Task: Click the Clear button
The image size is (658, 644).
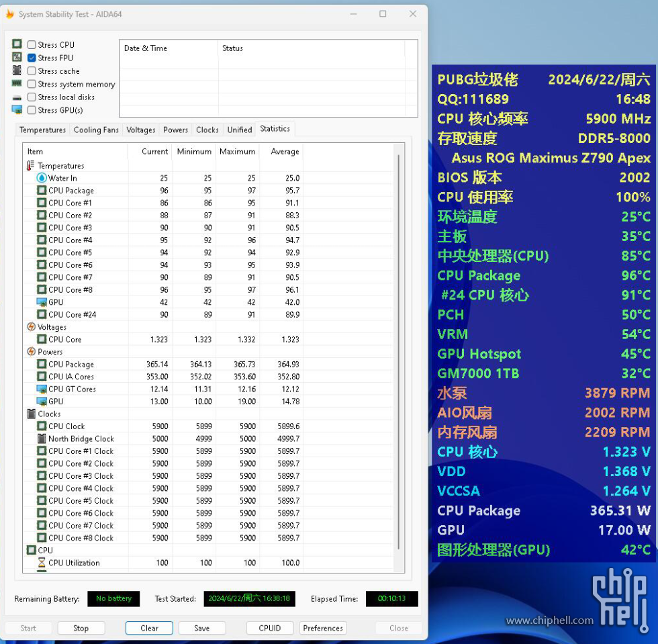Action: tap(149, 628)
